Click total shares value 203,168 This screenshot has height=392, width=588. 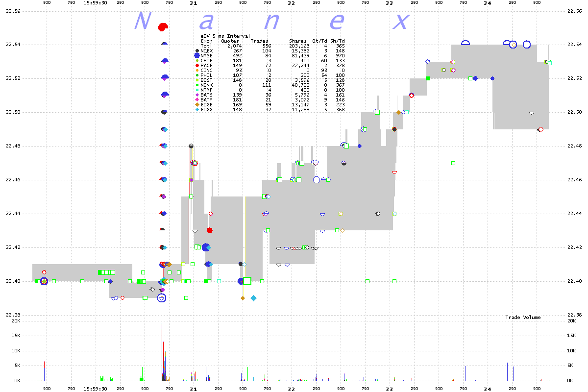point(299,46)
